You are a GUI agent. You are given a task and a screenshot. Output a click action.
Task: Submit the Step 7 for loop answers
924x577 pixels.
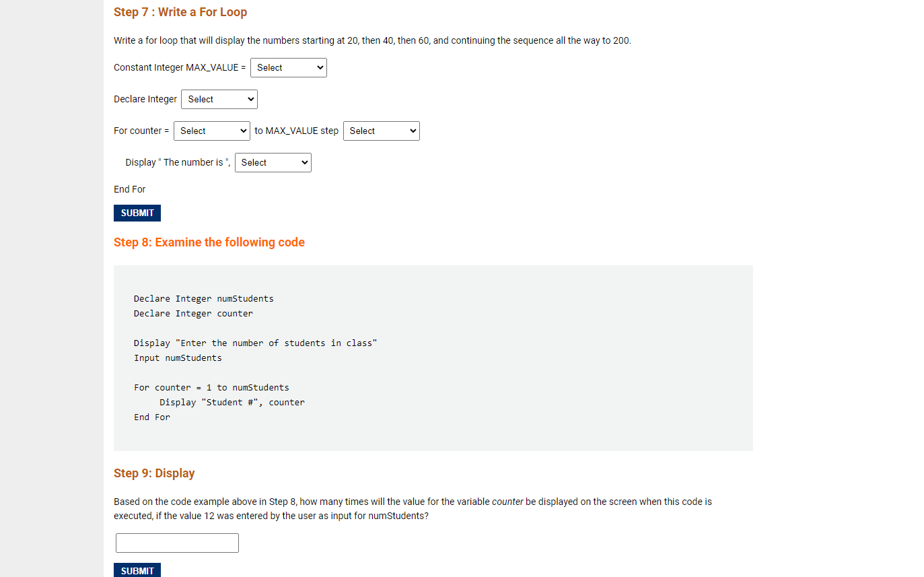(137, 213)
